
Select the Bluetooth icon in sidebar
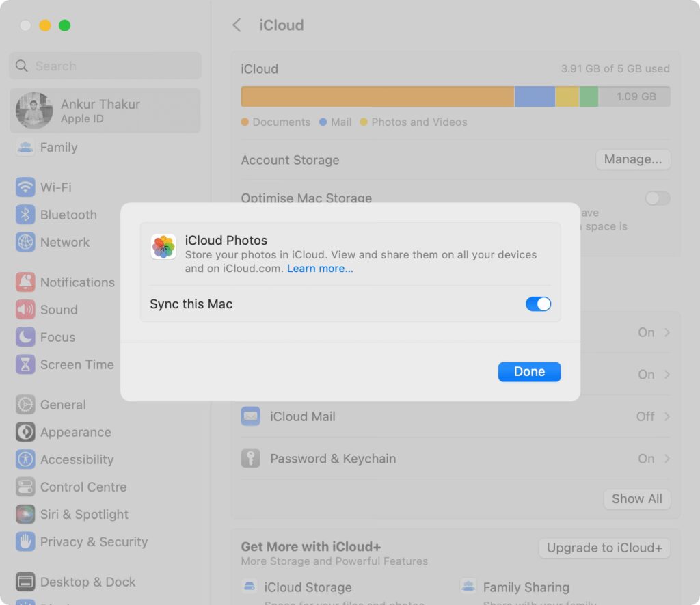coord(25,215)
